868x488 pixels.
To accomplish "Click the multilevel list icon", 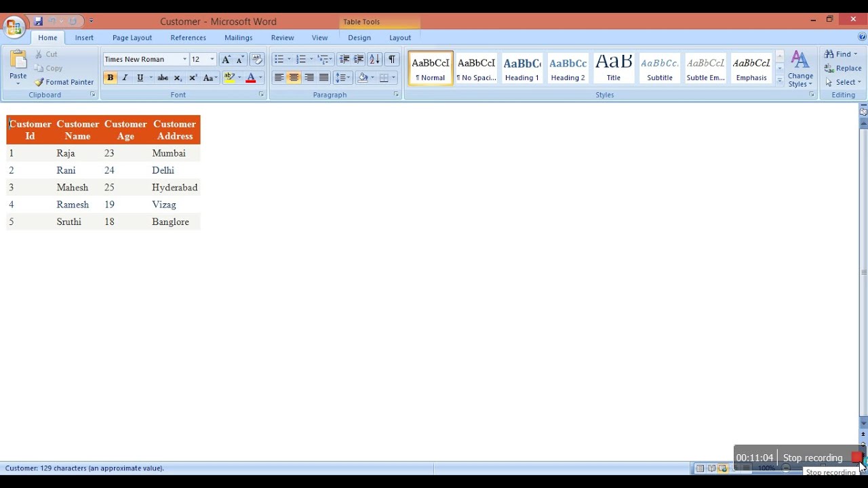I will (323, 60).
